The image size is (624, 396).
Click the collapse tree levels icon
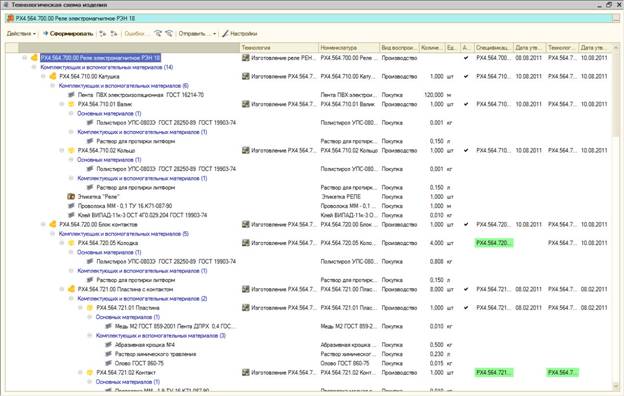pos(114,34)
